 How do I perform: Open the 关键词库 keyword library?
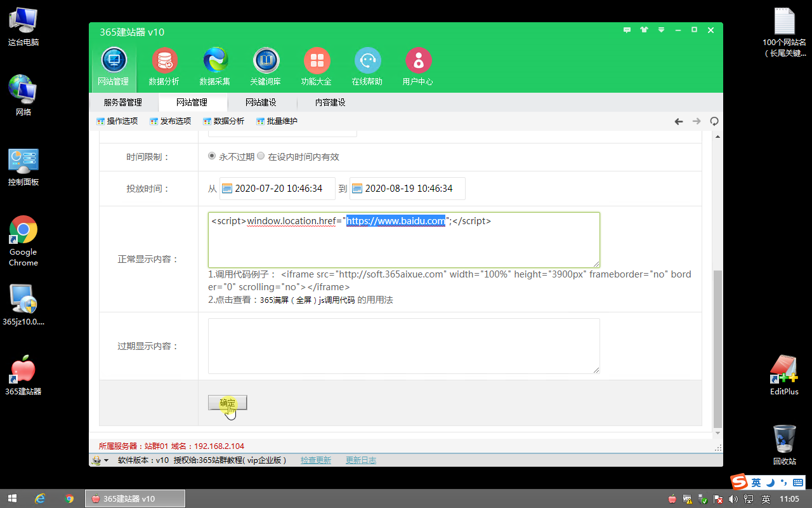pyautogui.click(x=266, y=67)
